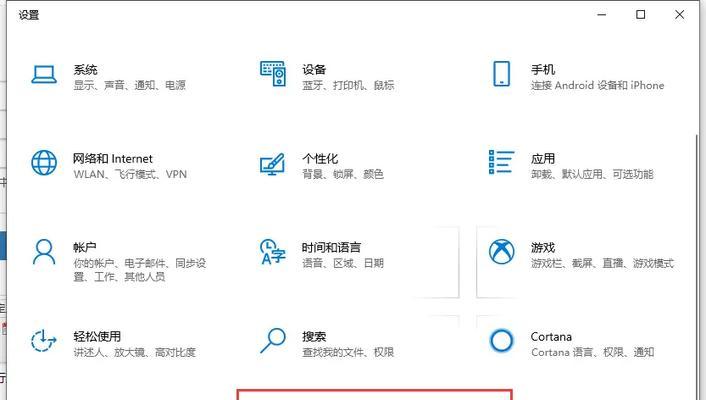Click the 时间和语言 clock-letter icon
Image resolution: width=706 pixels, height=400 pixels.
(x=272, y=252)
